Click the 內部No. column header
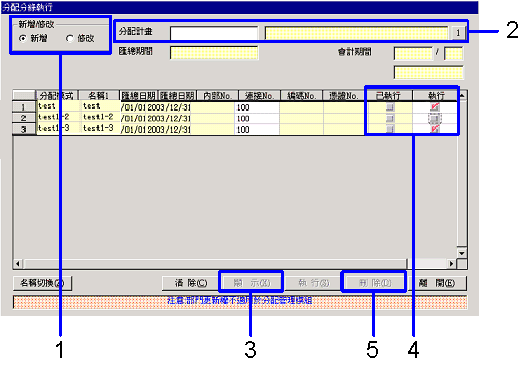This screenshot has height=365, width=519. click(x=217, y=96)
